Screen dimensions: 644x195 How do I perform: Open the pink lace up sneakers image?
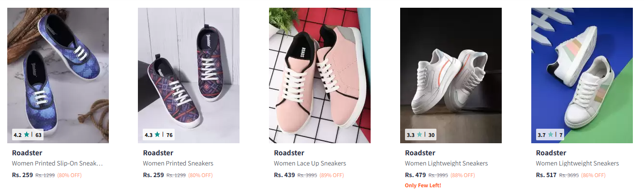click(320, 75)
